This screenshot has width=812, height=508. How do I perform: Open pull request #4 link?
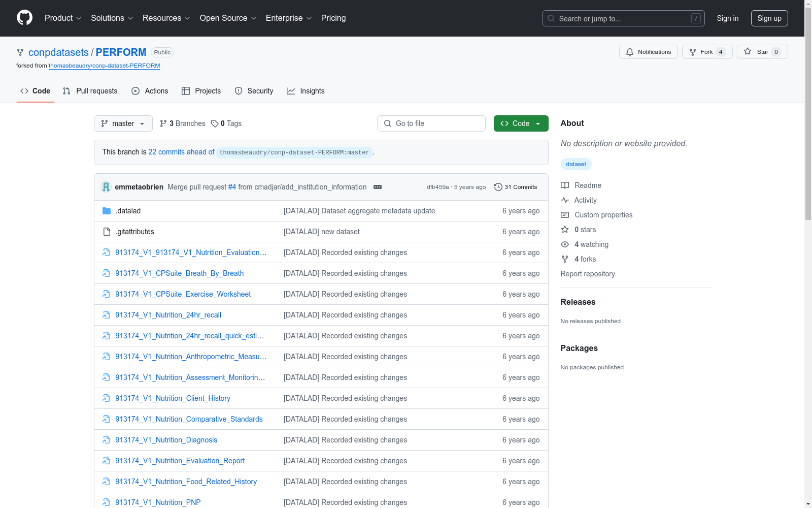232,187
